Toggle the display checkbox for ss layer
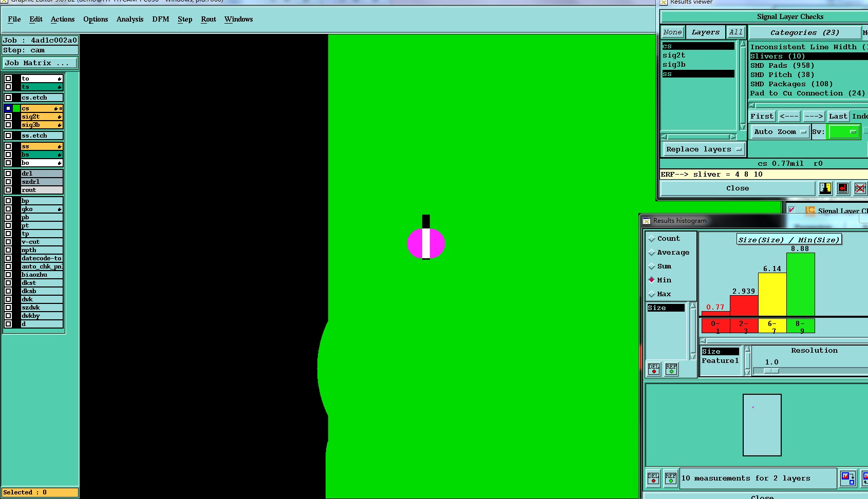Viewport: 868px width, 499px height. [8, 146]
